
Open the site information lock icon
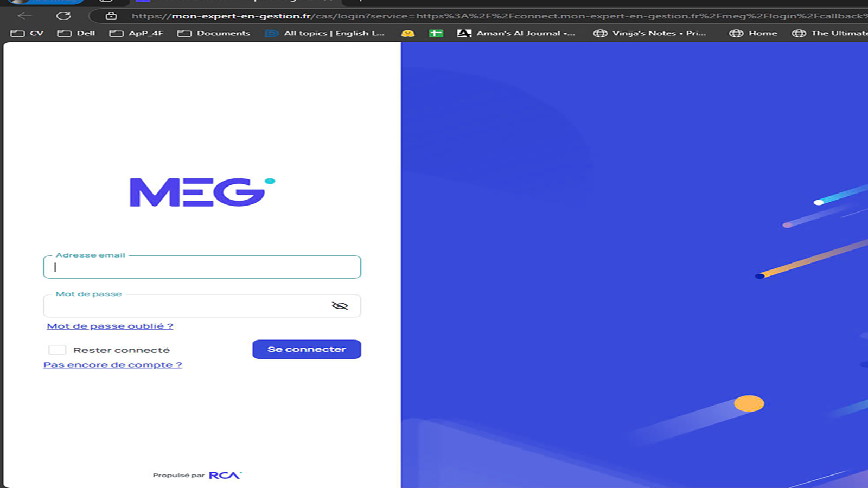(111, 16)
